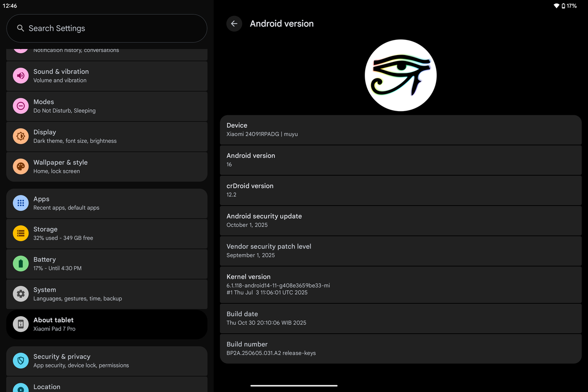This screenshot has height=392, width=588.
Task: Click the Display brightness icon
Action: click(x=21, y=136)
